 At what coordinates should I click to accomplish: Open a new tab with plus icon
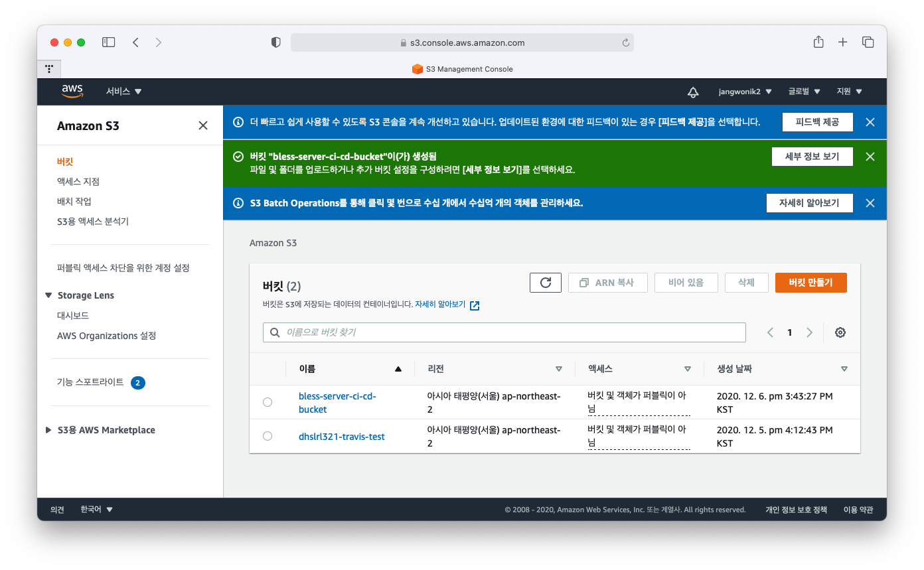click(842, 42)
